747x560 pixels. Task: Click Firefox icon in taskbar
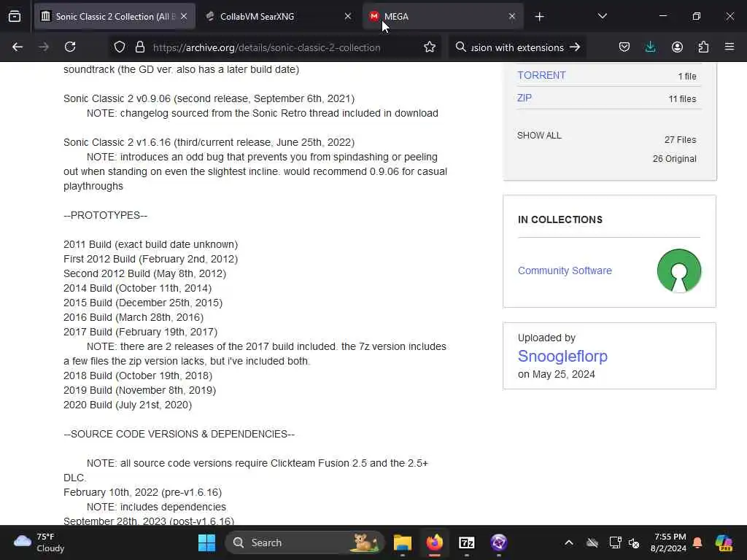click(x=435, y=542)
